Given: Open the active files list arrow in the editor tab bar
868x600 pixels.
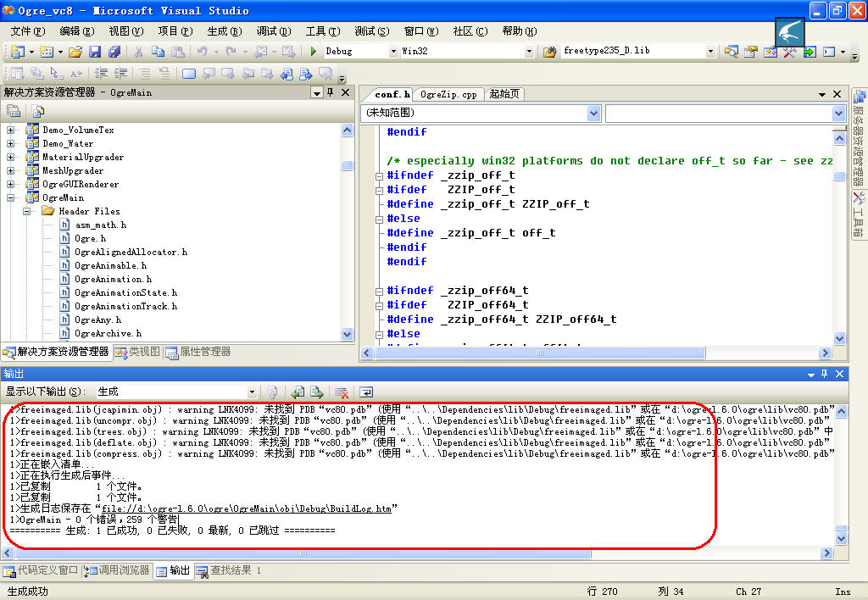Looking at the screenshot, I should click(x=822, y=95).
